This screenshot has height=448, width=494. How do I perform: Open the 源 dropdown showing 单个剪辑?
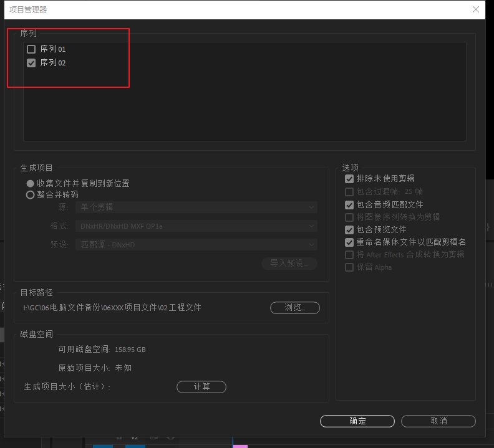196,207
